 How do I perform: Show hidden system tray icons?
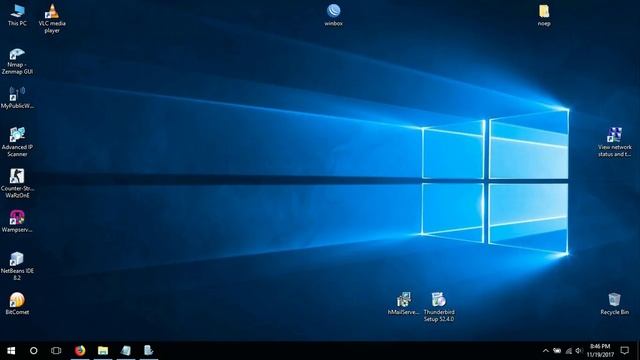pyautogui.click(x=546, y=351)
